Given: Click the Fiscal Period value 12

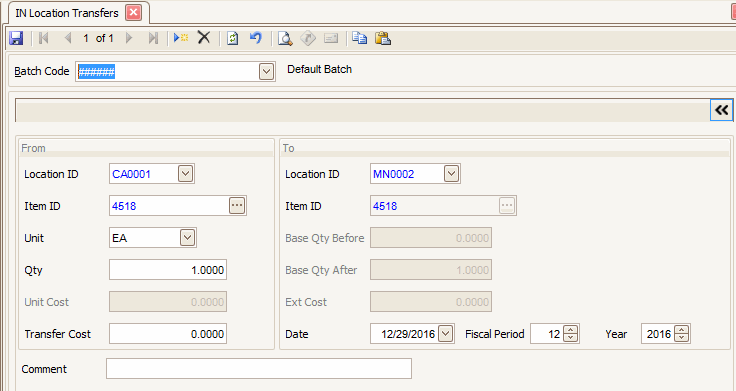Looking at the screenshot, I should click(x=554, y=334).
